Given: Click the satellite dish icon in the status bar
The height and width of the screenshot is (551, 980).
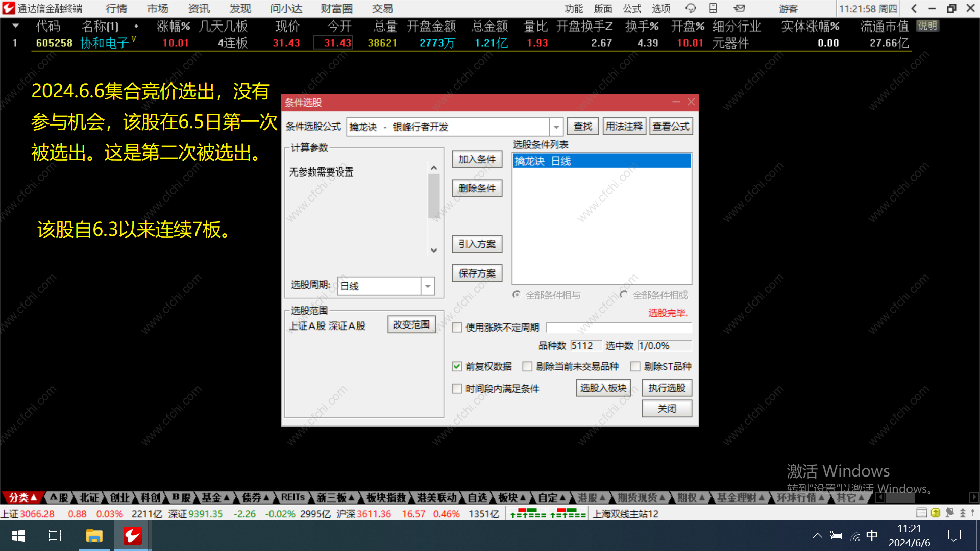Looking at the screenshot, I should tap(949, 513).
